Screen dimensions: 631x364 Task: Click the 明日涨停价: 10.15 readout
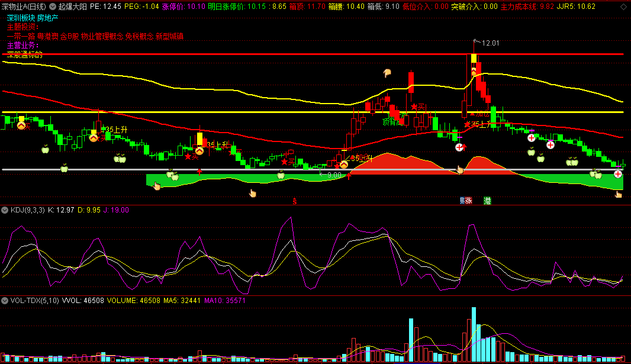[x=237, y=7]
